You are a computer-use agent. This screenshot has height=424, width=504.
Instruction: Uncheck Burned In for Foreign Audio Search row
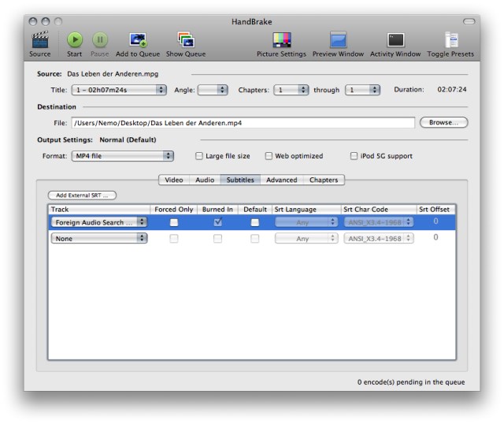(218, 222)
